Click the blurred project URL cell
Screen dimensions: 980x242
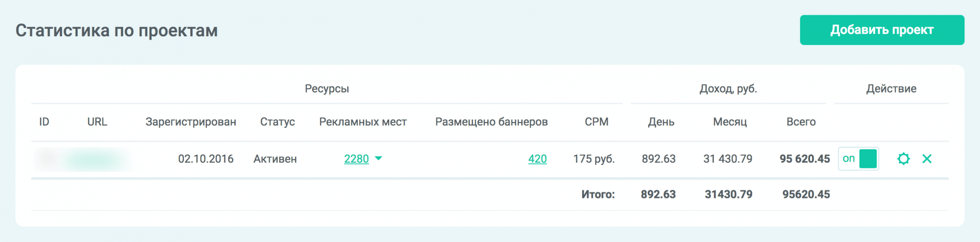tap(94, 159)
